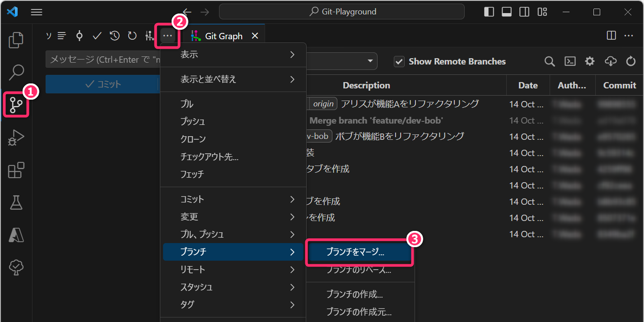644x322 pixels.
Task: Click the commit message input field
Action: [102, 60]
